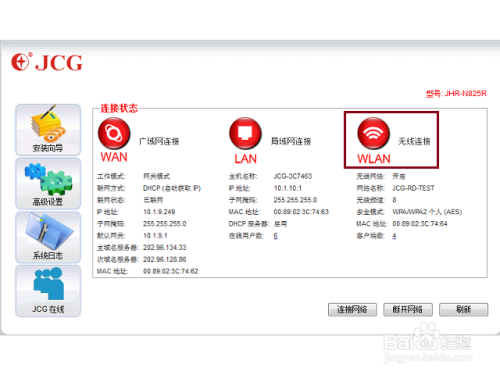This screenshot has width=500, height=375.
Task: Click the JCG logo
Action: [47, 62]
